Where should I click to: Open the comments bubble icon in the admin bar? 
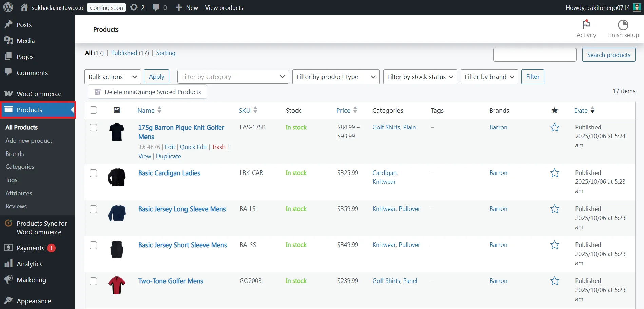[156, 7]
